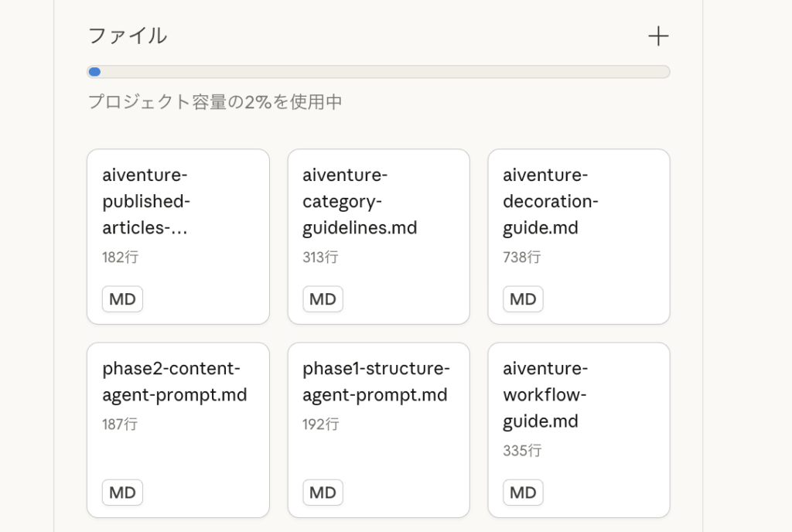Click the plus icon to add a file

pos(658,36)
